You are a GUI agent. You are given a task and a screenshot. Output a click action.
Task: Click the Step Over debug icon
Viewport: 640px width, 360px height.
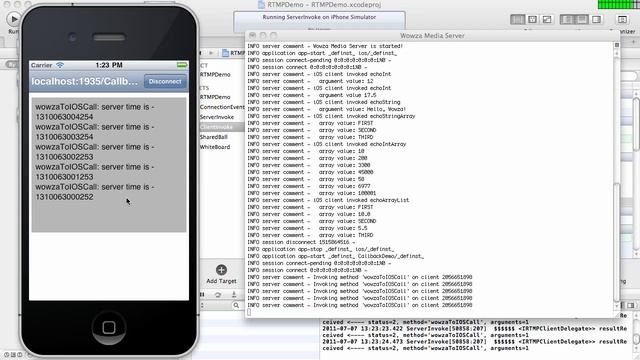coord(218,294)
